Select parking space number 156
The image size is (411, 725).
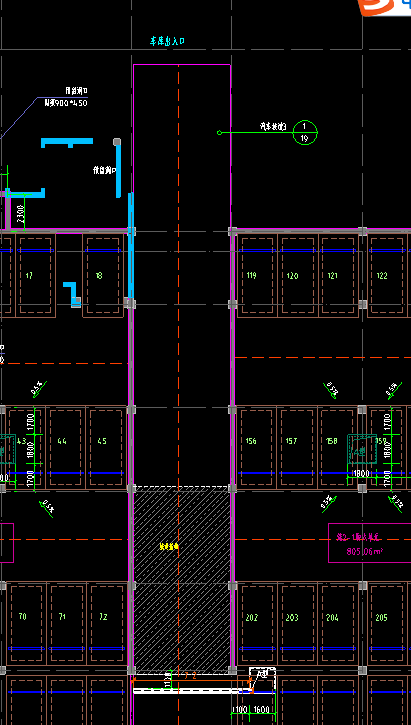[x=251, y=441]
